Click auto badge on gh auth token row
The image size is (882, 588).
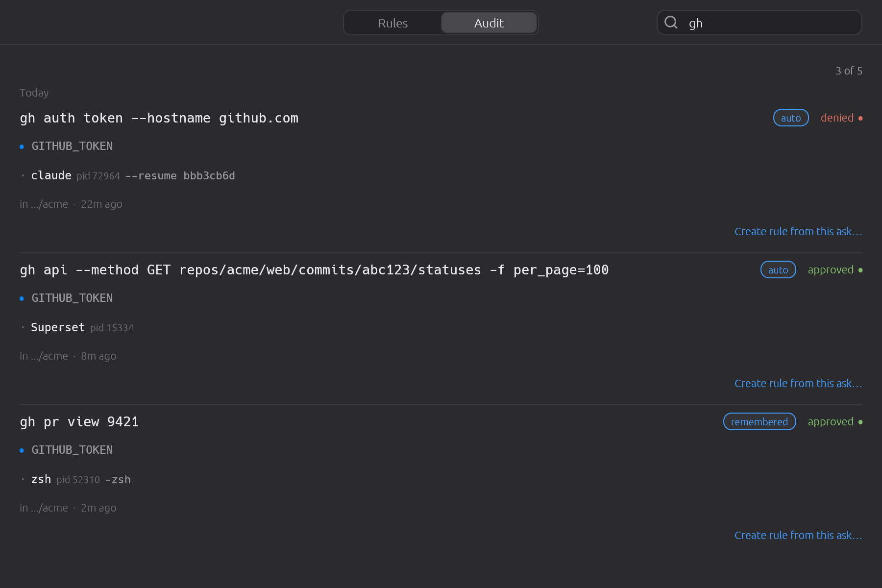pyautogui.click(x=791, y=118)
